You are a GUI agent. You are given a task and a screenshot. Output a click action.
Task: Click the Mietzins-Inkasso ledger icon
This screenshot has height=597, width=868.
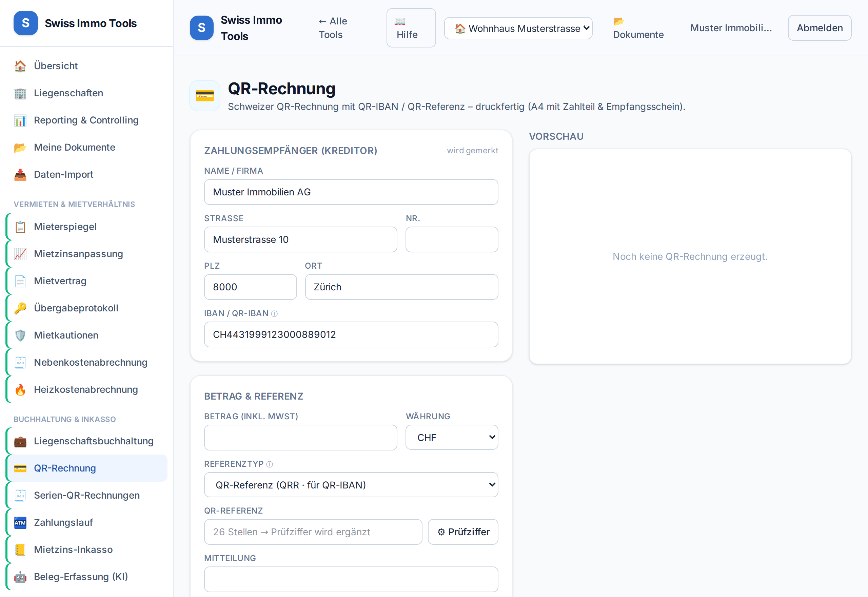click(20, 550)
